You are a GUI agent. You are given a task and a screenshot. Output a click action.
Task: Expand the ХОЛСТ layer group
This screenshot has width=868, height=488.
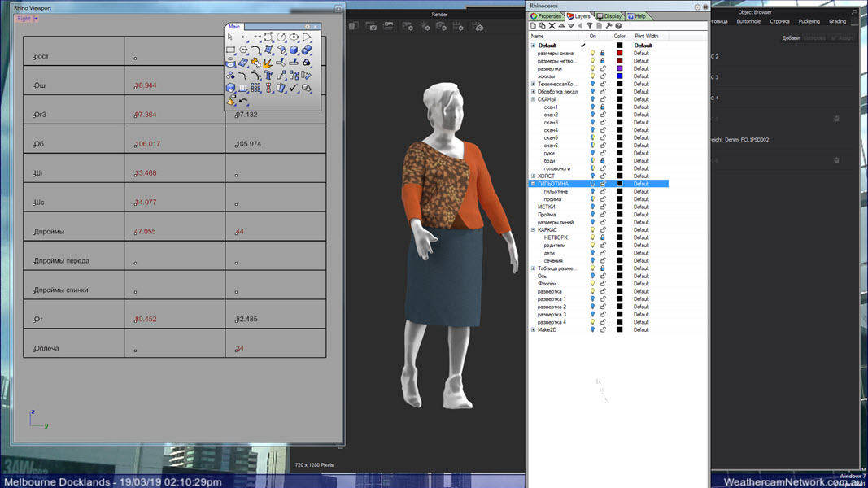click(x=534, y=176)
